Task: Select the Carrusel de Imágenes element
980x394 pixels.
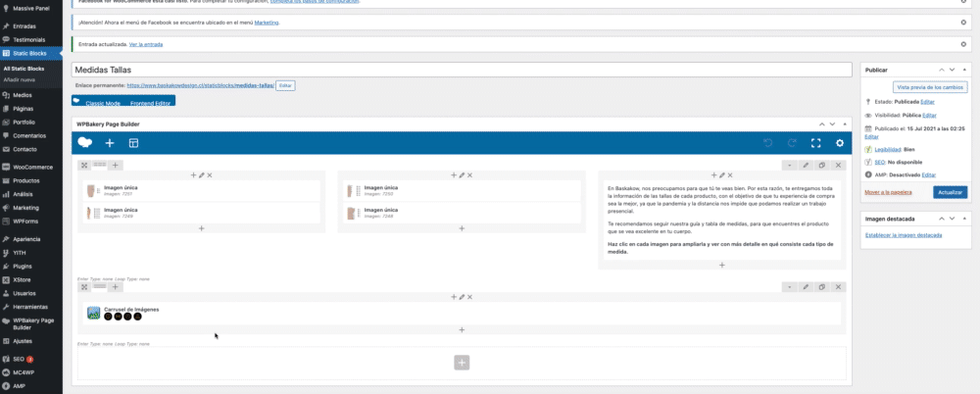Action: [462, 314]
